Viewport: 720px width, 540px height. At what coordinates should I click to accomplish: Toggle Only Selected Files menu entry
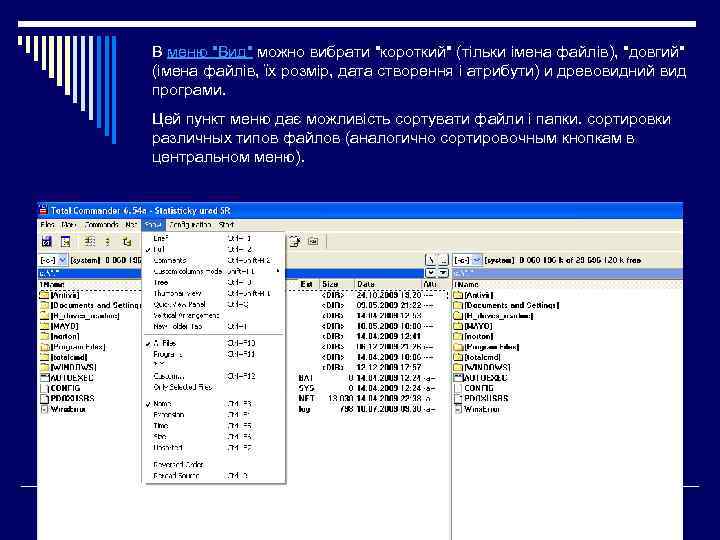click(214, 387)
